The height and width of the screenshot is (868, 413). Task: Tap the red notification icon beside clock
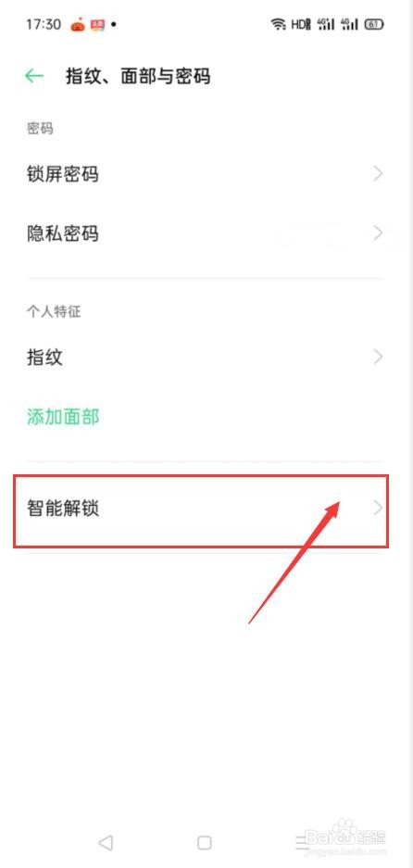pyautogui.click(x=97, y=25)
